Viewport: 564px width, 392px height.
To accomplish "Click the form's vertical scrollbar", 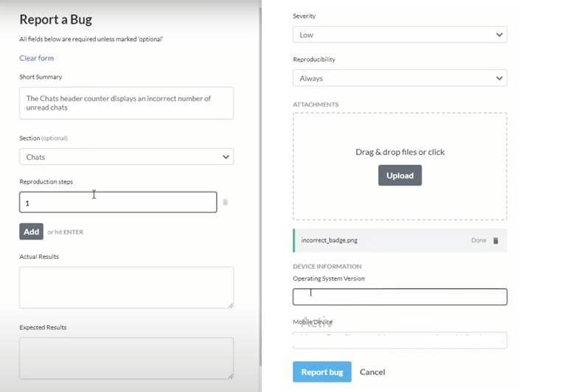I will pyautogui.click(x=260, y=187).
